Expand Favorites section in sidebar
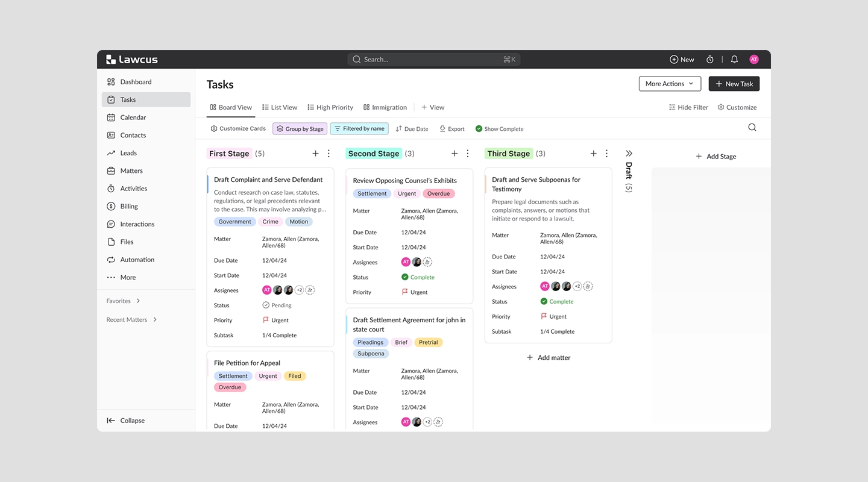This screenshot has height=482, width=868. (x=124, y=301)
